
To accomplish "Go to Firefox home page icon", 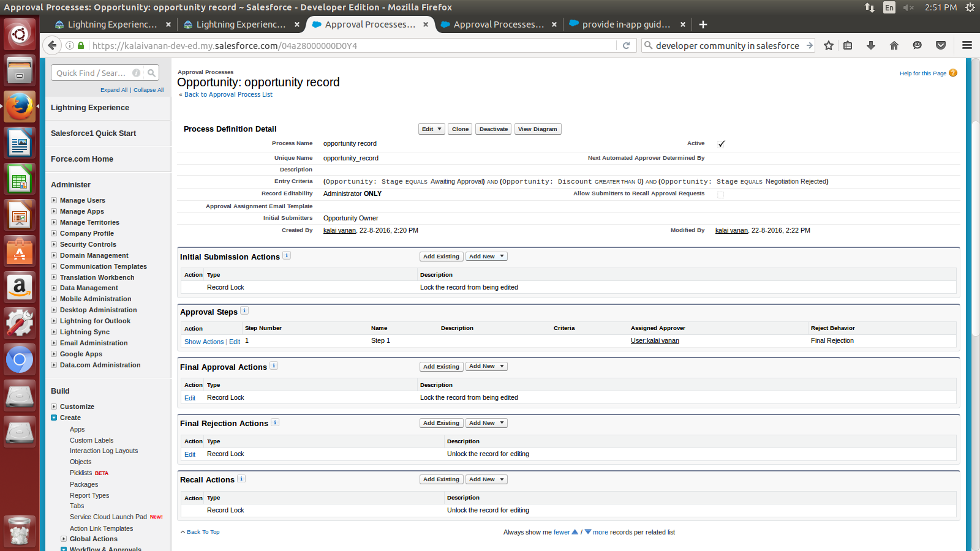I will tap(894, 45).
